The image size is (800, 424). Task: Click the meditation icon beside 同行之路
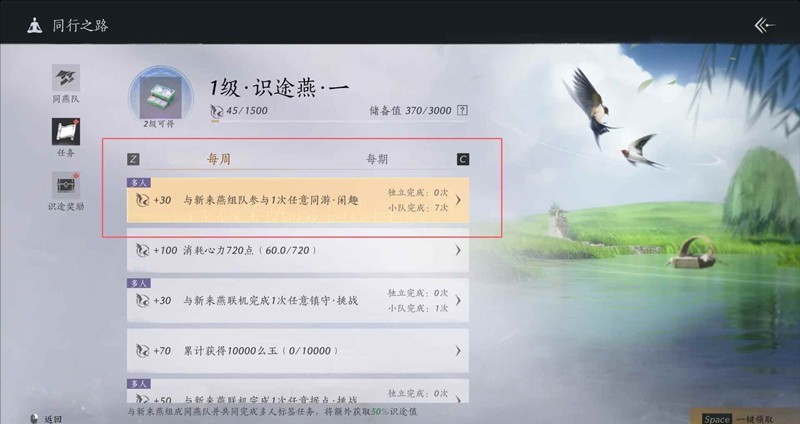(x=35, y=26)
